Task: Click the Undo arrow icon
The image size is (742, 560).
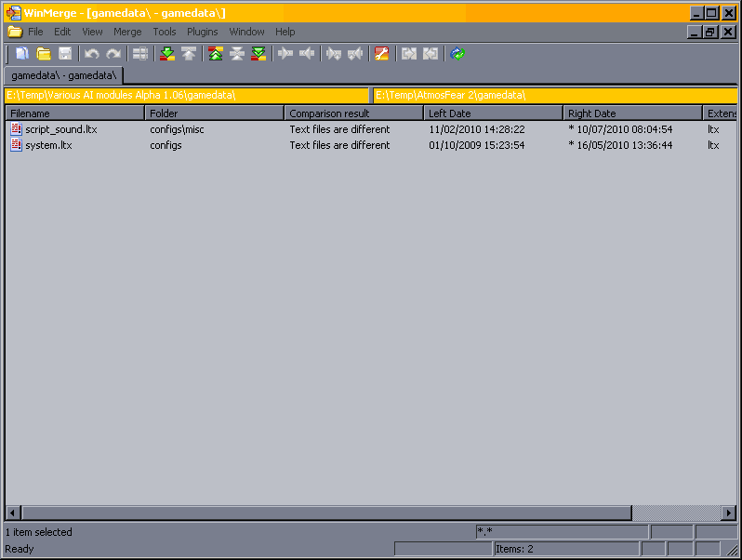Action: pos(92,54)
